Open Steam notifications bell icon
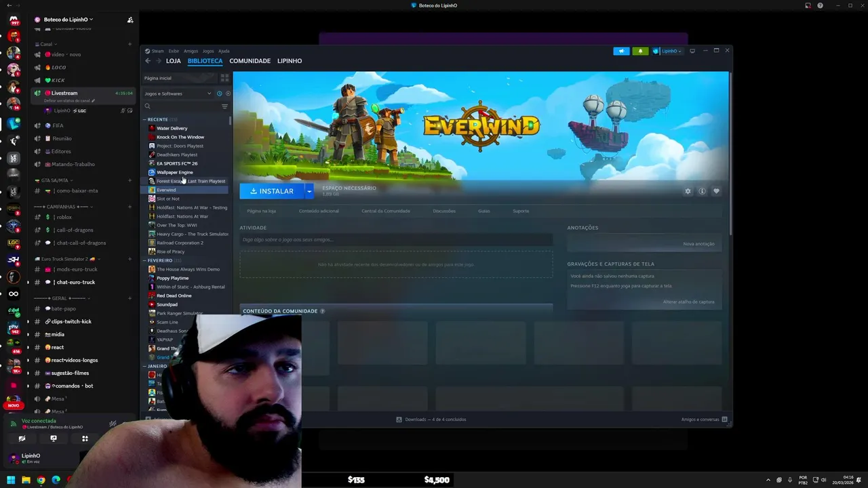 [x=640, y=51]
